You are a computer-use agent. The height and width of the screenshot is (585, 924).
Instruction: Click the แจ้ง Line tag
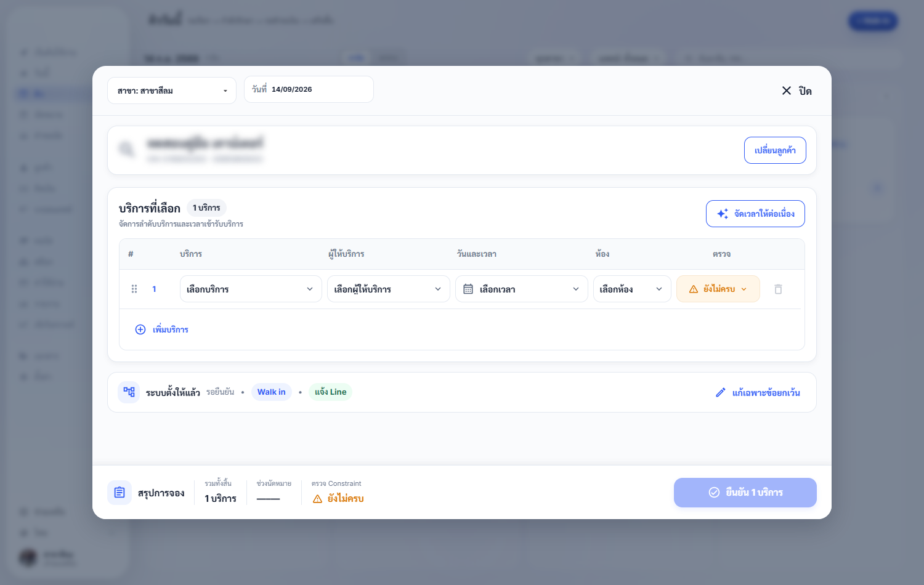click(x=330, y=392)
